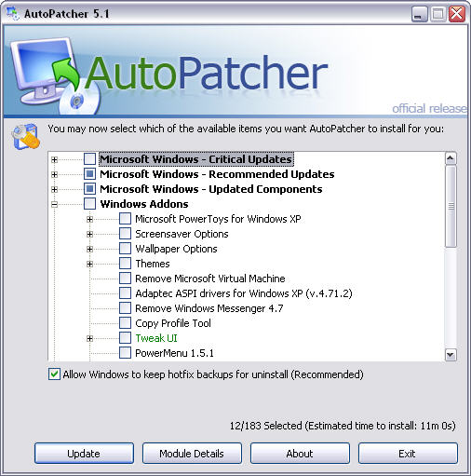471x476 pixels.
Task: Select Microsoft Windows - Recommended Updates row
Action: pyautogui.click(x=217, y=174)
